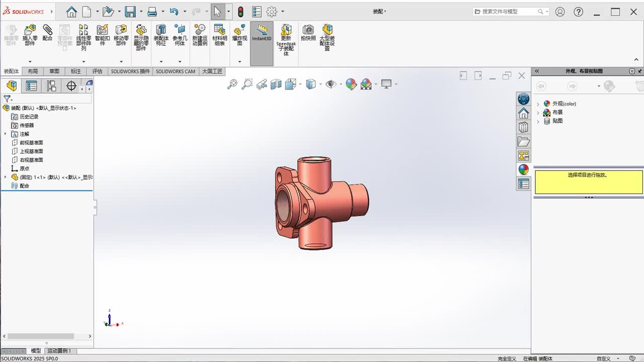Click 线性零部件阵列 (Linear Component Pattern) tool
This screenshot has width=644, height=362.
tap(84, 37)
